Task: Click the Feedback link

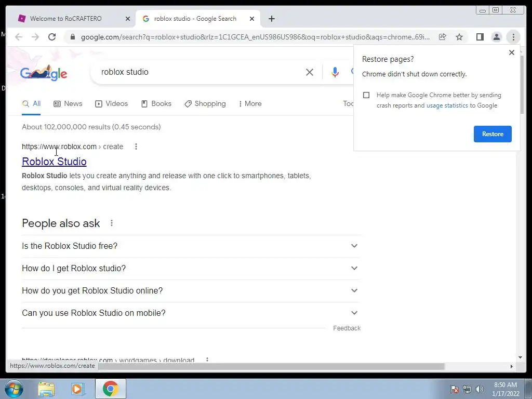Action: pos(347,328)
